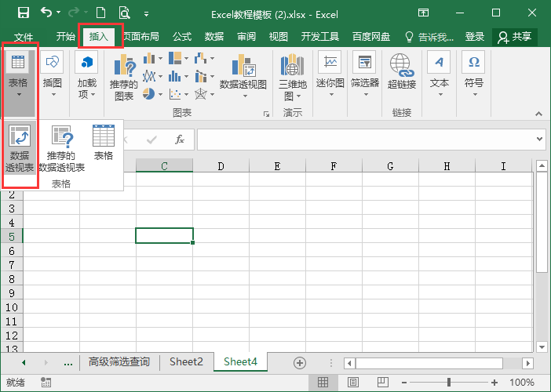Choose 推荐的数据透视表 recommended PivotTables
This screenshot has width=551, height=392.
(61, 149)
